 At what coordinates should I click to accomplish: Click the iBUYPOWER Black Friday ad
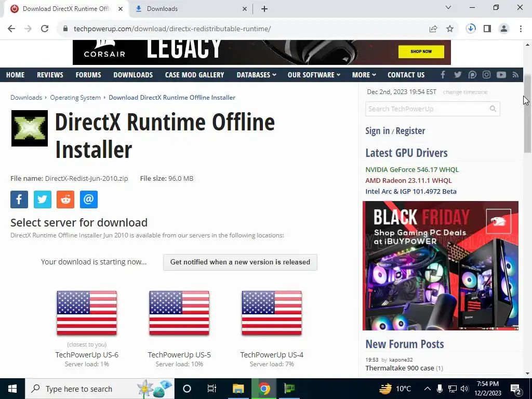pos(441,265)
